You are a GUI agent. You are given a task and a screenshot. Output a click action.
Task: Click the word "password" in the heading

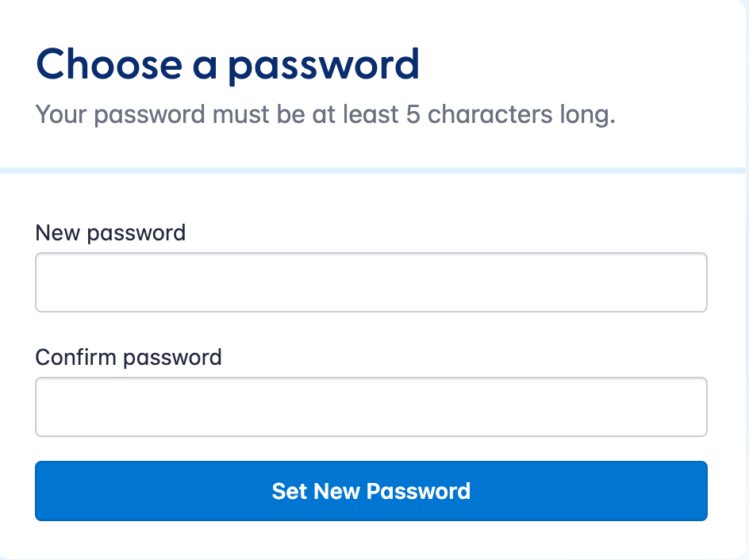pyautogui.click(x=324, y=66)
